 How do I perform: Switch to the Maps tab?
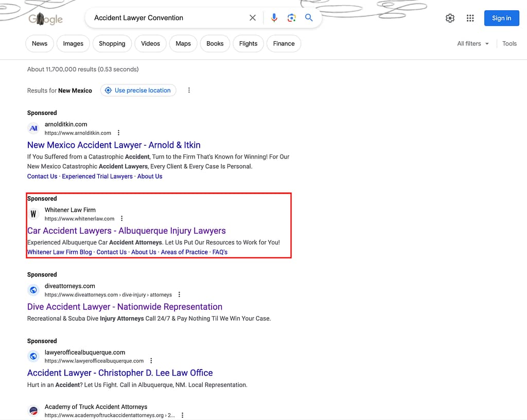183,44
